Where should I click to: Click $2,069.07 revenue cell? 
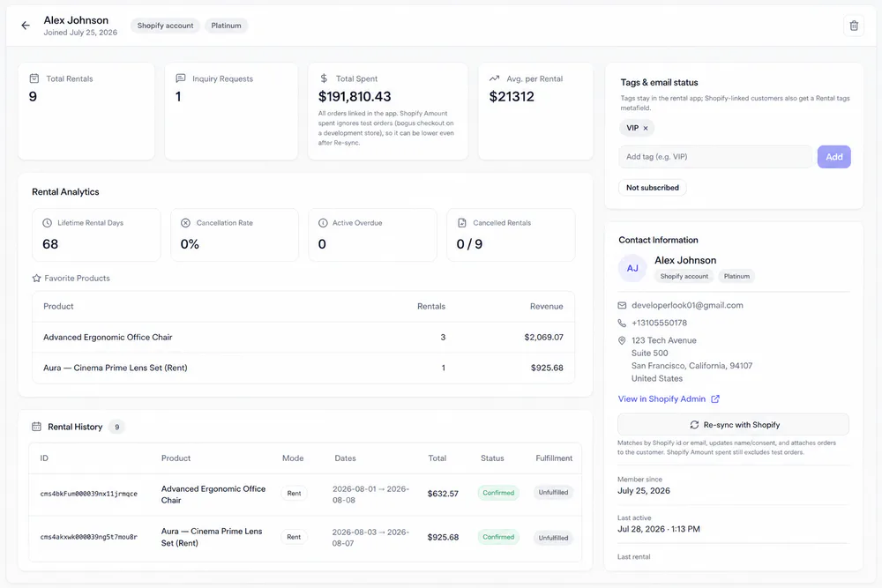(x=543, y=338)
